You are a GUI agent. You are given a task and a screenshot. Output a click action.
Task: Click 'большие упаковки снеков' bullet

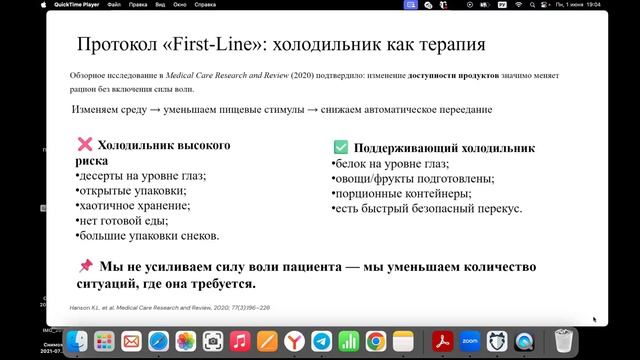pos(147,236)
